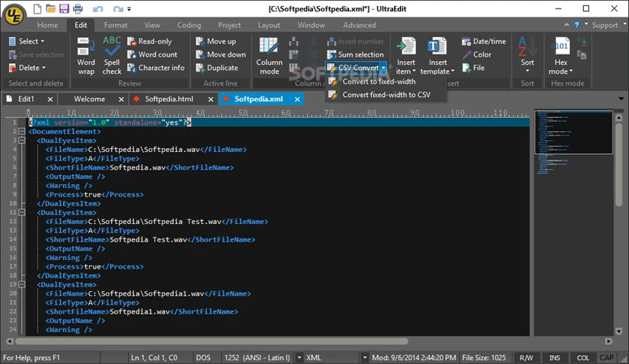Close the Edit1 tab
629x364 pixels.
coord(50,99)
